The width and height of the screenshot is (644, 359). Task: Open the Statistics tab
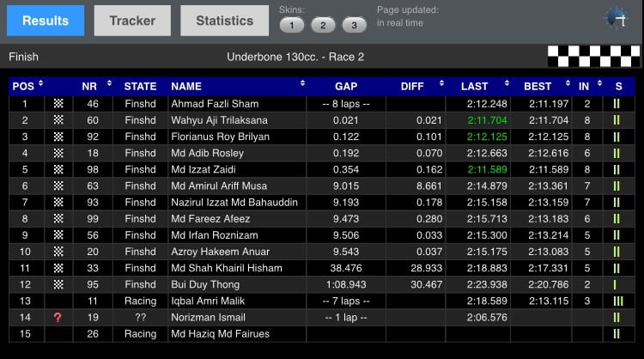[224, 21]
